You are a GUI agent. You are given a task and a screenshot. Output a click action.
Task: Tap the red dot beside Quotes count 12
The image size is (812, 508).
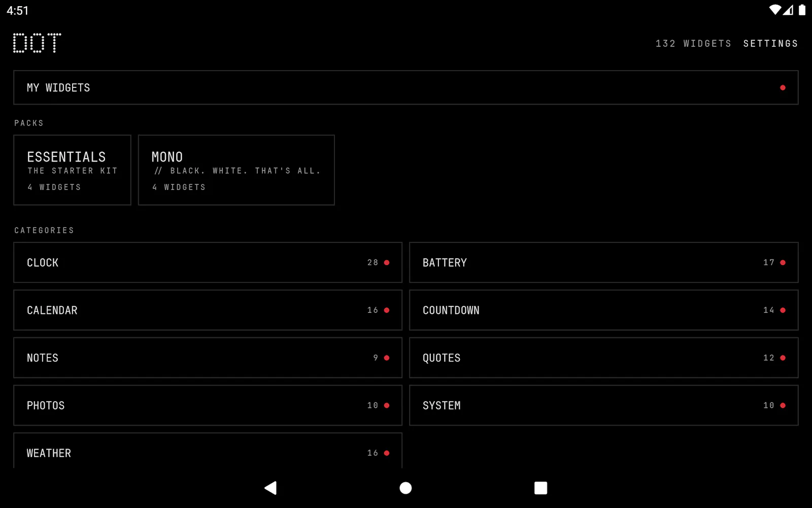pyautogui.click(x=783, y=358)
